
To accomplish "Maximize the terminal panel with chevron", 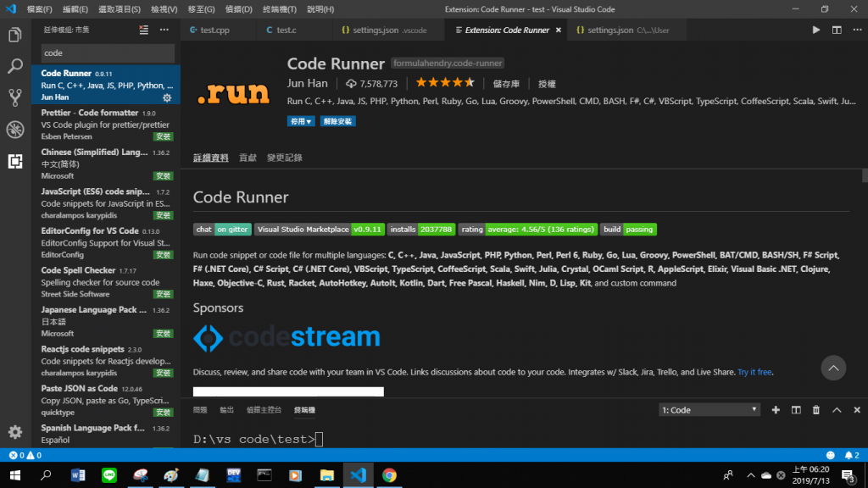I will pyautogui.click(x=837, y=410).
